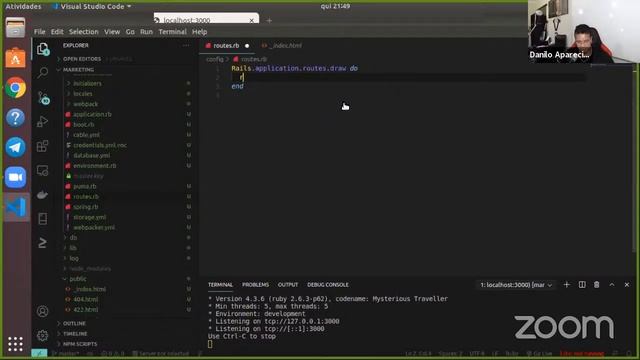Open the Search view in activity bar

coord(42,73)
